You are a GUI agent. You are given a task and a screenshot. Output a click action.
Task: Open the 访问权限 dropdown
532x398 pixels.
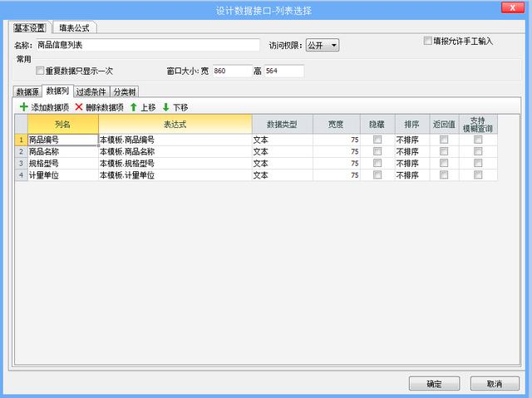click(x=323, y=45)
